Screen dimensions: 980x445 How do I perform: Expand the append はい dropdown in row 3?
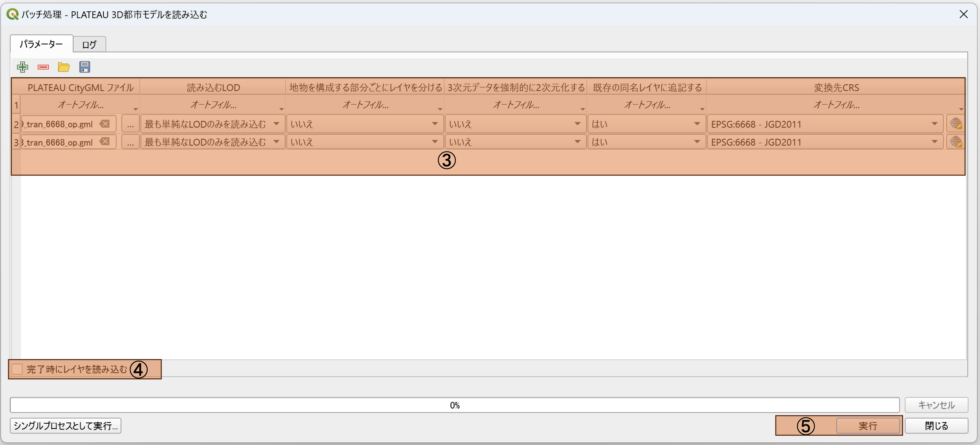click(647, 142)
